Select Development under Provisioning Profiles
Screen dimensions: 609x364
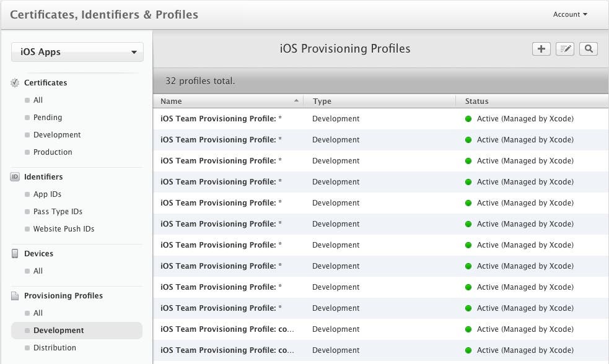[59, 331]
